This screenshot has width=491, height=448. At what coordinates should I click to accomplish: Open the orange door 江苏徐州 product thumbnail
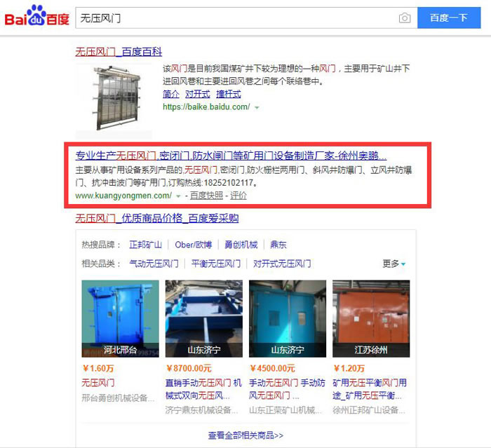tap(371, 318)
